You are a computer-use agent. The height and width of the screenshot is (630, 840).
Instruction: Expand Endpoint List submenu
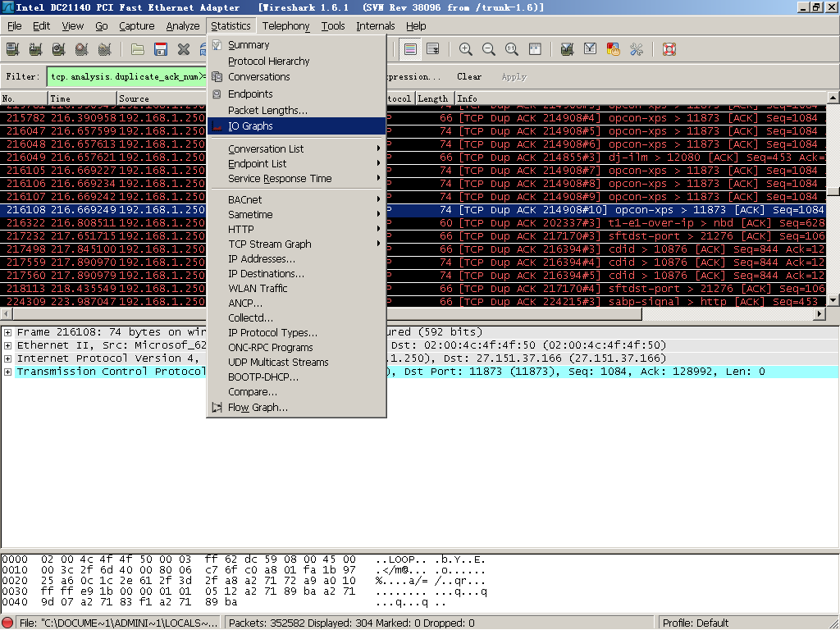296,163
